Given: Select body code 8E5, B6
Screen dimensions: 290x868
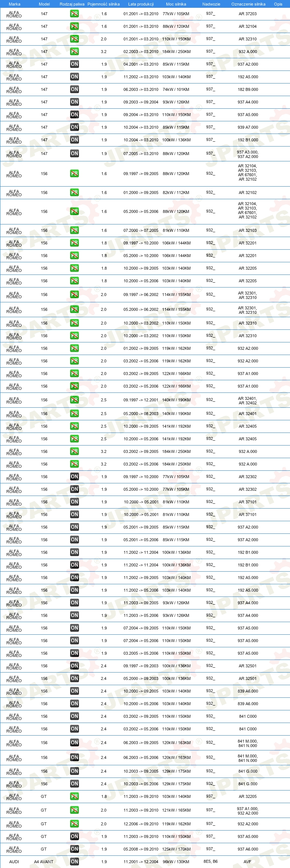Looking at the screenshot, I should [x=211, y=861].
